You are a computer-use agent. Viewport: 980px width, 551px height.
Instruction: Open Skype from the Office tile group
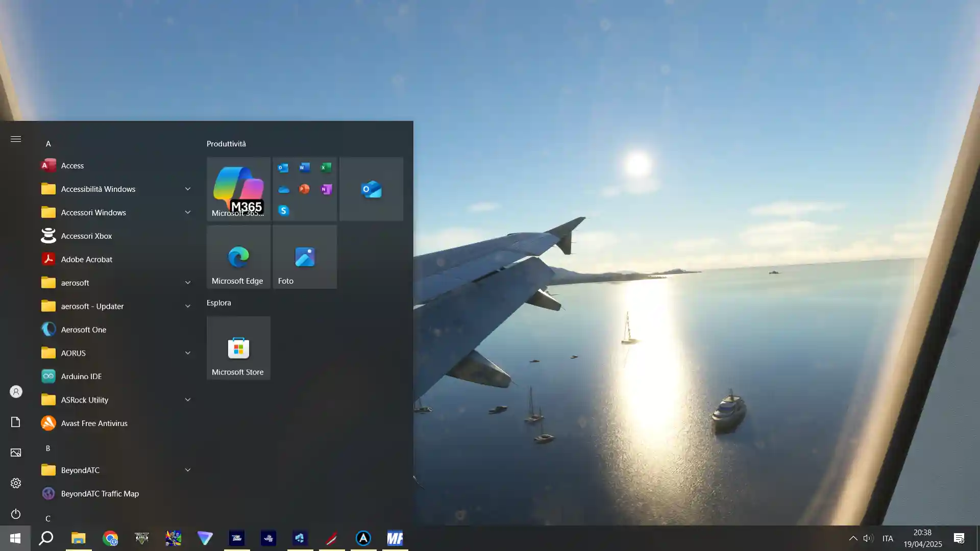pos(283,210)
